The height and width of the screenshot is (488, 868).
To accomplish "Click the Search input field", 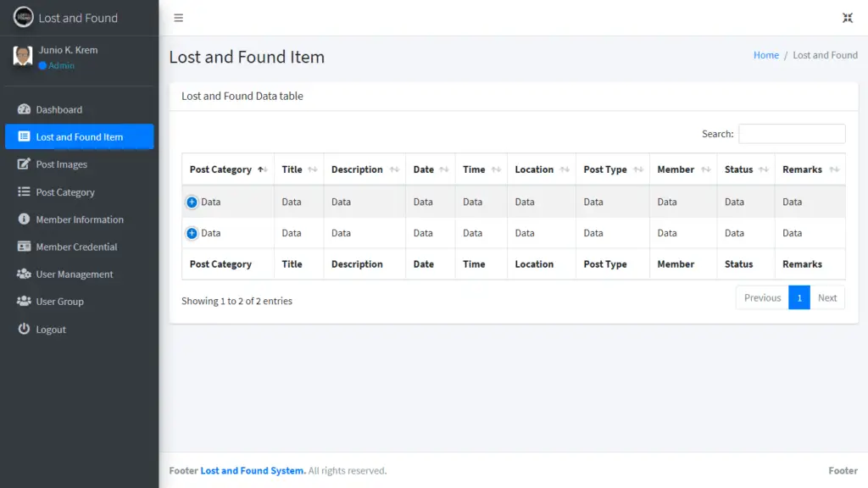I will pos(792,133).
